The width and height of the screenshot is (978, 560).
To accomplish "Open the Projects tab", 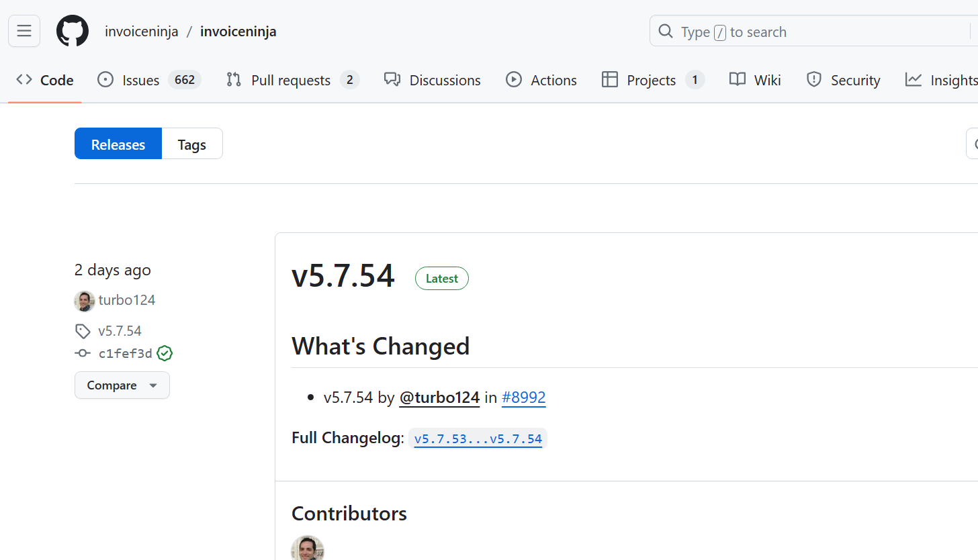I will click(x=653, y=80).
